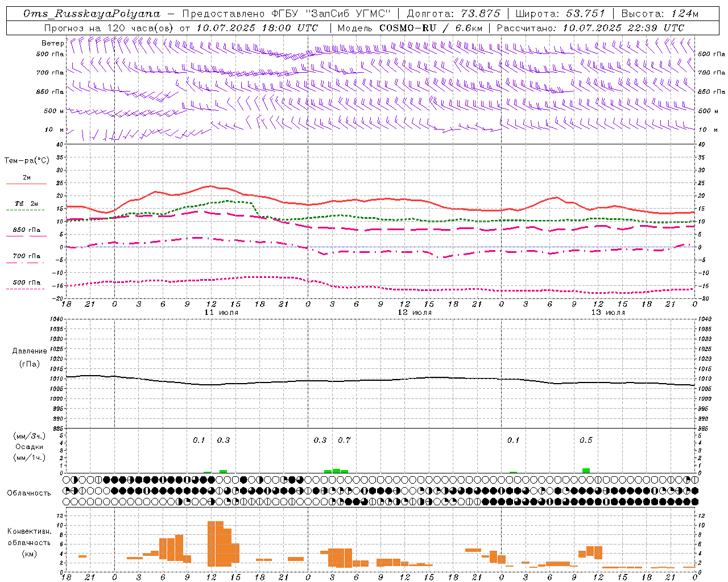Select the provider text ФГБУ "ЗапСиб УГМС"

tap(332, 14)
